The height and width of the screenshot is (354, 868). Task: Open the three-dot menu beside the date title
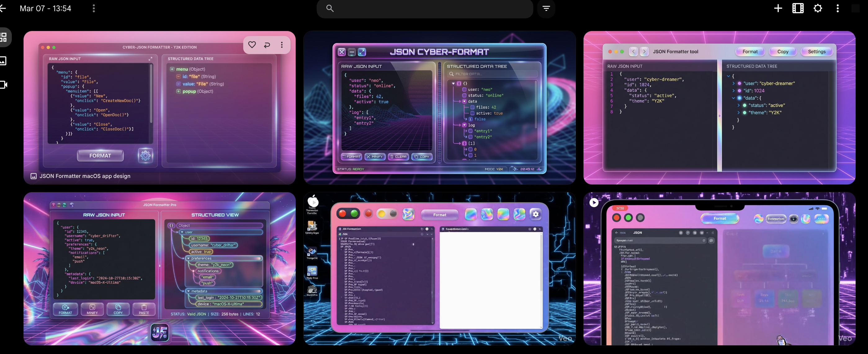[94, 8]
